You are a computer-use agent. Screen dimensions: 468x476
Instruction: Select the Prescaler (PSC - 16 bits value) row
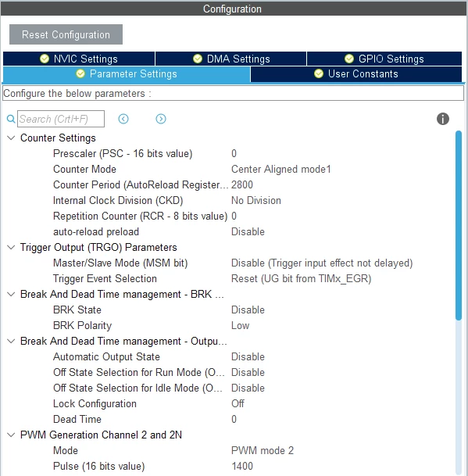(x=123, y=154)
